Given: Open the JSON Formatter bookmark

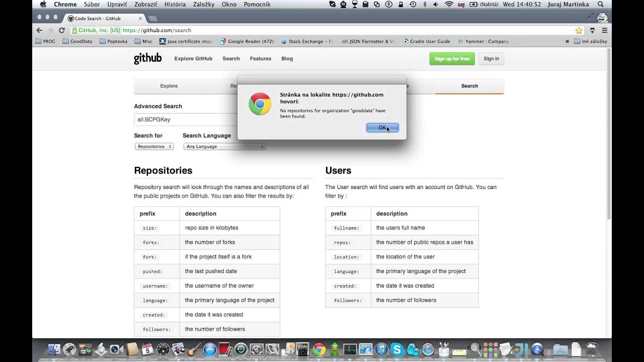Looking at the screenshot, I should [368, 41].
